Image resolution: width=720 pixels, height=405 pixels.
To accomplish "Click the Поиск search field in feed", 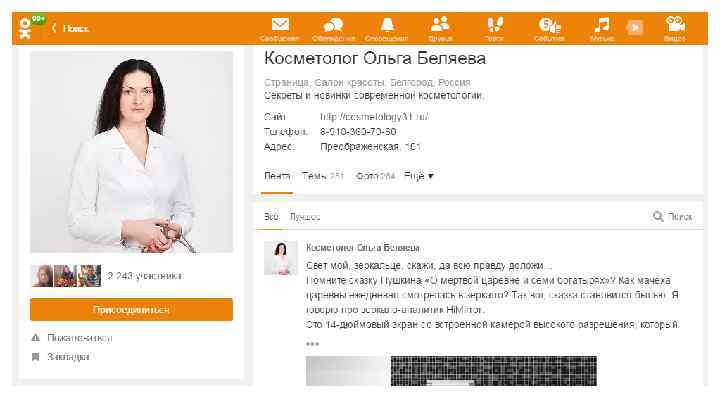I will pyautogui.click(x=673, y=216).
